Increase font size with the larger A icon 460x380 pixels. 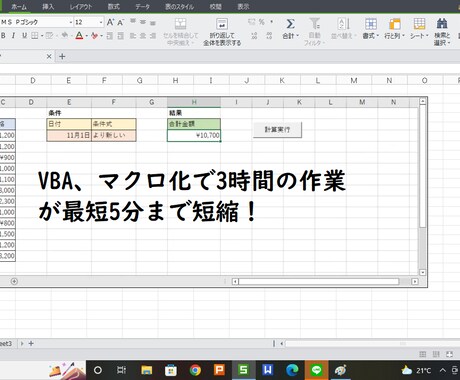[110, 22]
